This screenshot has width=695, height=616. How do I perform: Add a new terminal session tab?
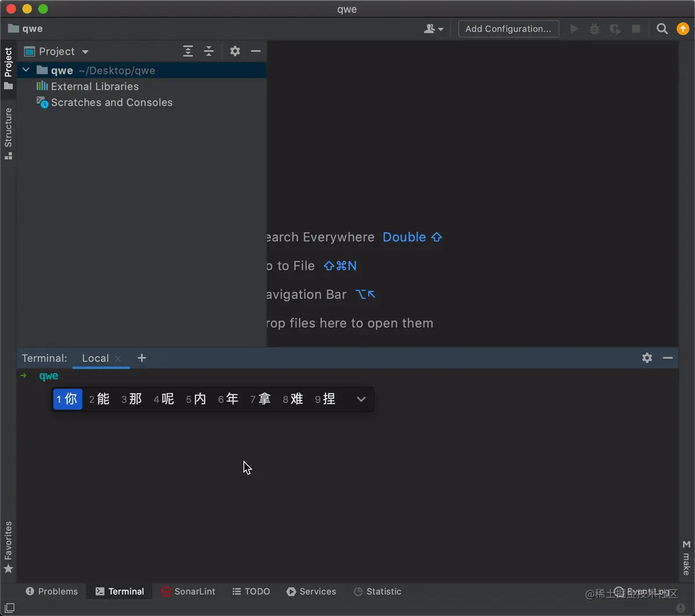coord(142,358)
